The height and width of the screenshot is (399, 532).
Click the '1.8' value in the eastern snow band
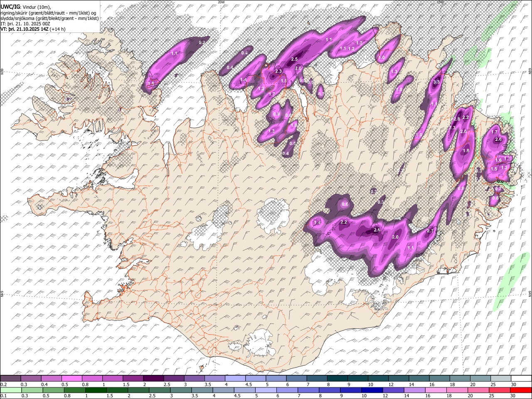pyautogui.click(x=466, y=151)
